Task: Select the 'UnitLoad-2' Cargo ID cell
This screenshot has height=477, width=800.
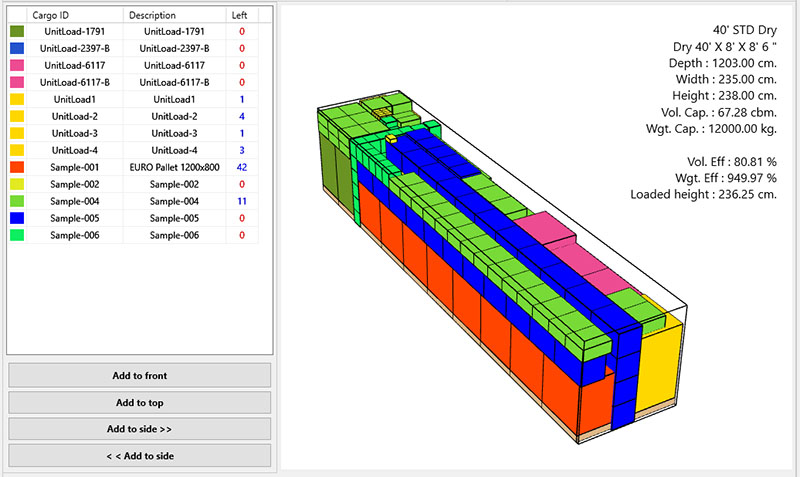Action: [x=74, y=116]
